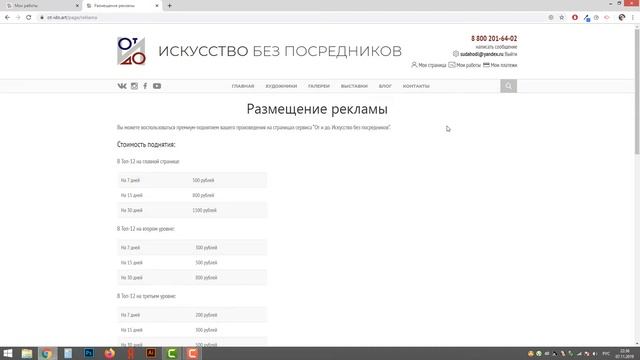Click the 'Размещение рекламы' page heading
The image size is (640, 360).
coord(317,109)
